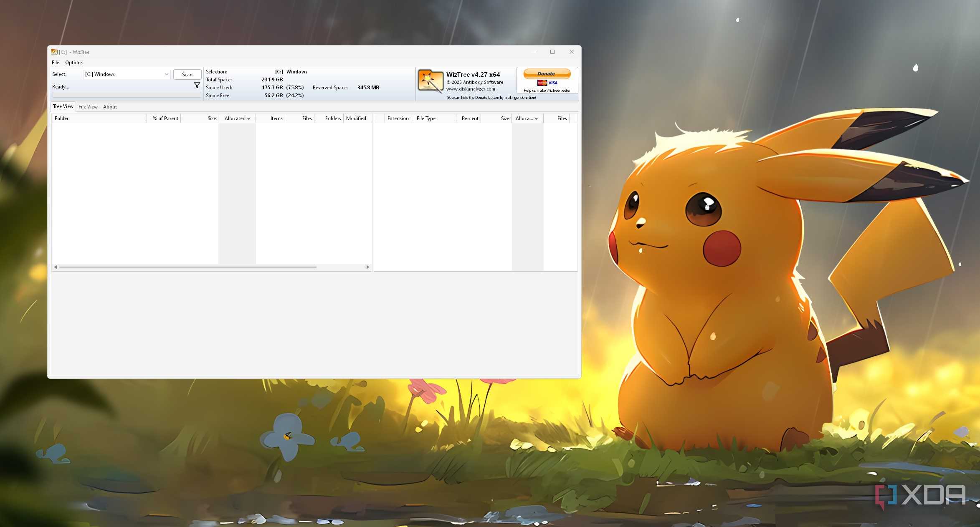Sort file types by Size header
980x527 pixels.
tap(496, 119)
